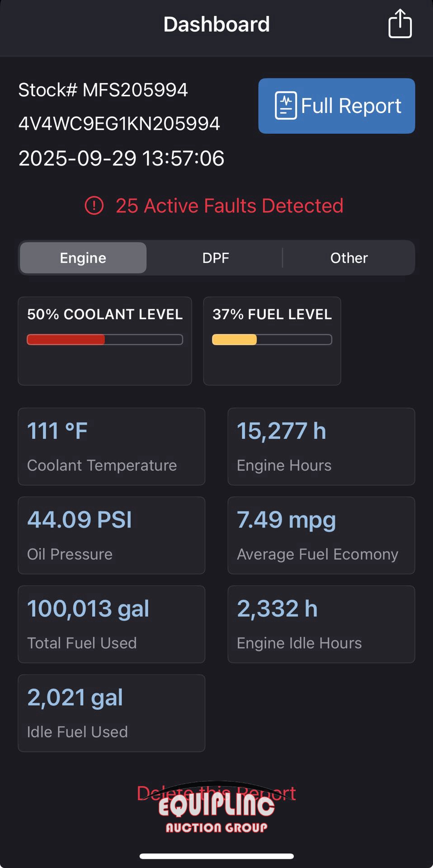Click the fuel level yellow progress bar
The width and height of the screenshot is (433, 868).
click(x=272, y=340)
